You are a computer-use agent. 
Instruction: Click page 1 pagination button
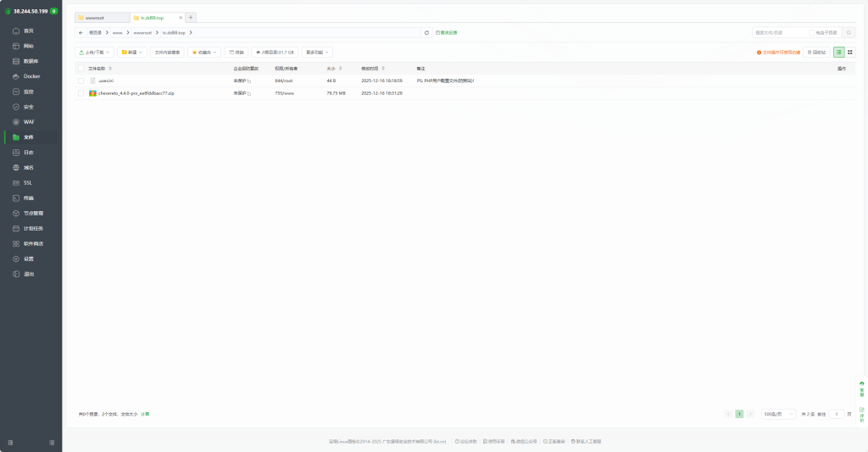click(x=739, y=415)
